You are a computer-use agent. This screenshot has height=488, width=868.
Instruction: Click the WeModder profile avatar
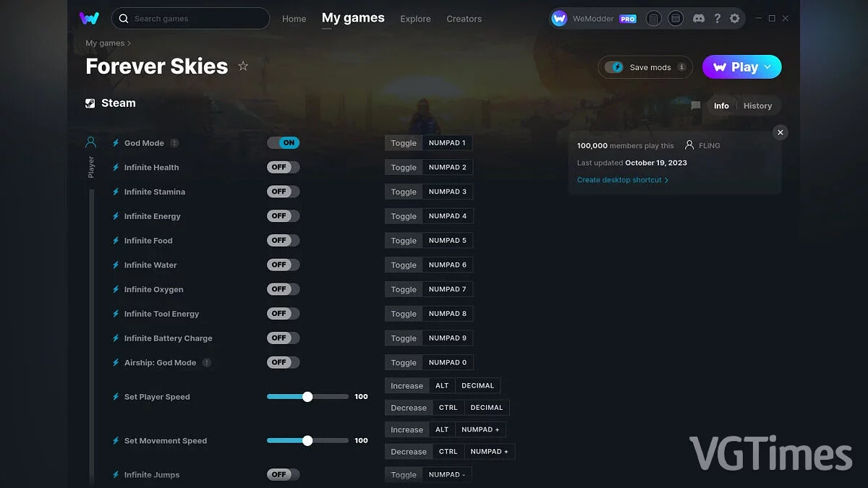(x=559, y=18)
